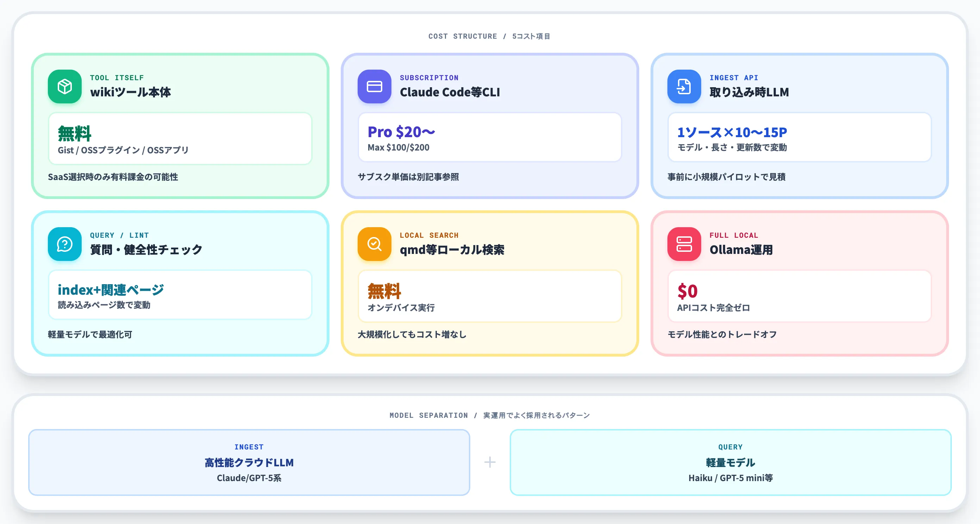Click '大規模化してもコスト増なし' note
The width and height of the screenshot is (980, 524).
412,334
